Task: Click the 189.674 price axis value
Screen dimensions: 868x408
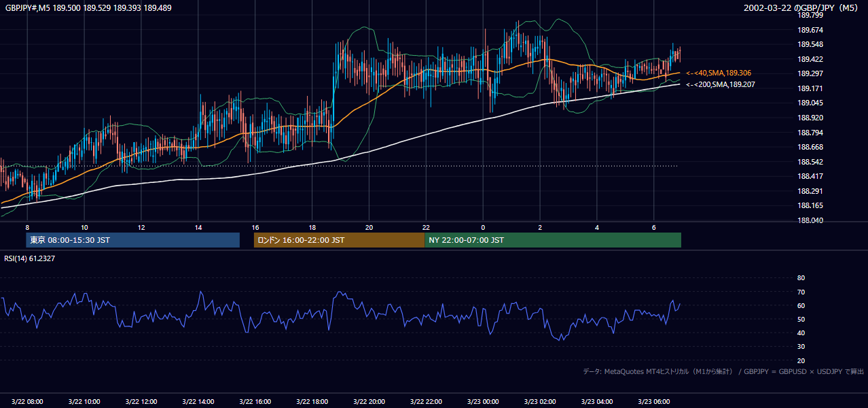Action: click(x=810, y=30)
